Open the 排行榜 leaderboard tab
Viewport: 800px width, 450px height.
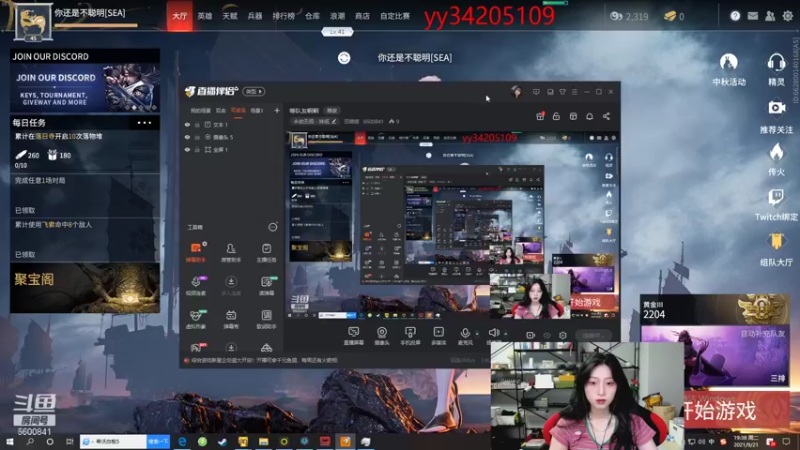[x=284, y=16]
